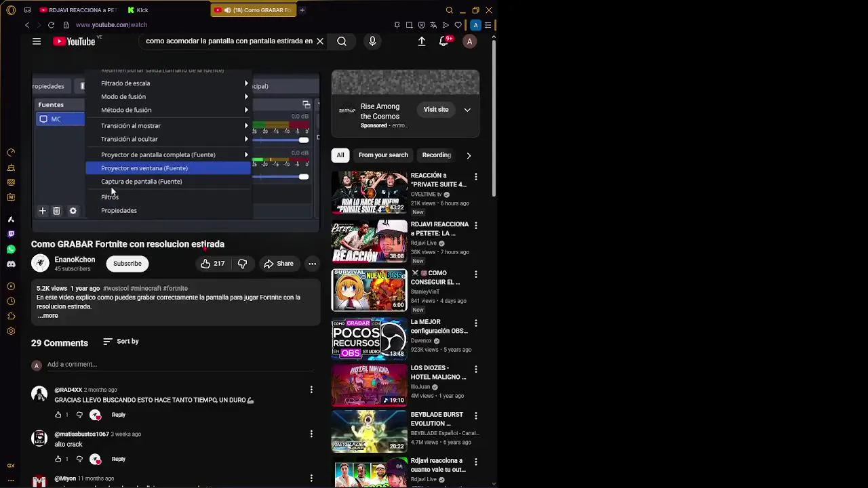
Task: Dislike the video
Action: click(242, 264)
